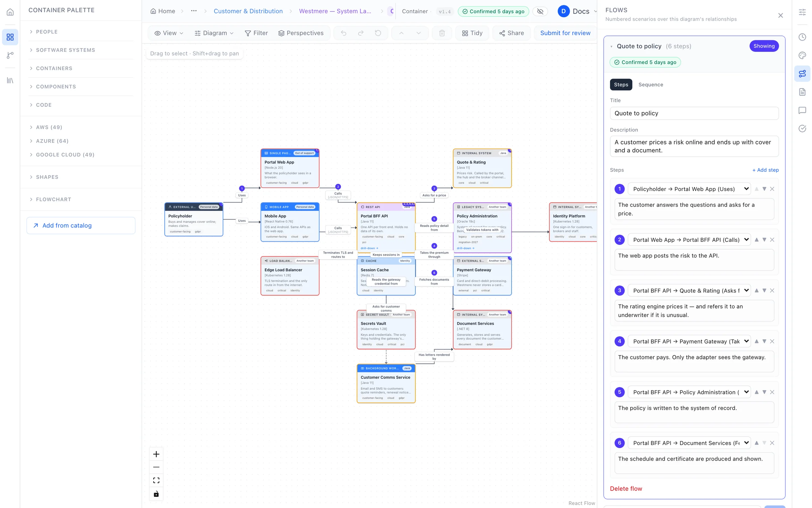
Task: Open the comments speech bubble icon
Action: [802, 110]
